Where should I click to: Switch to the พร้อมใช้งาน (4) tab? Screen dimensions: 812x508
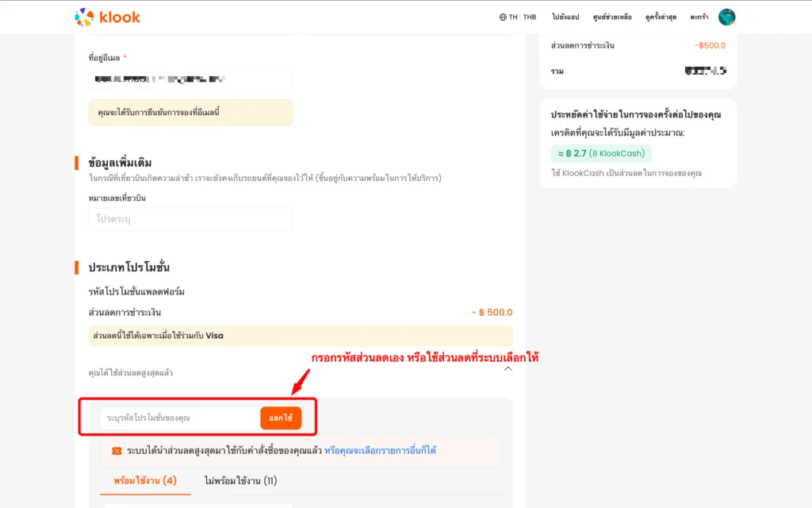tap(145, 481)
